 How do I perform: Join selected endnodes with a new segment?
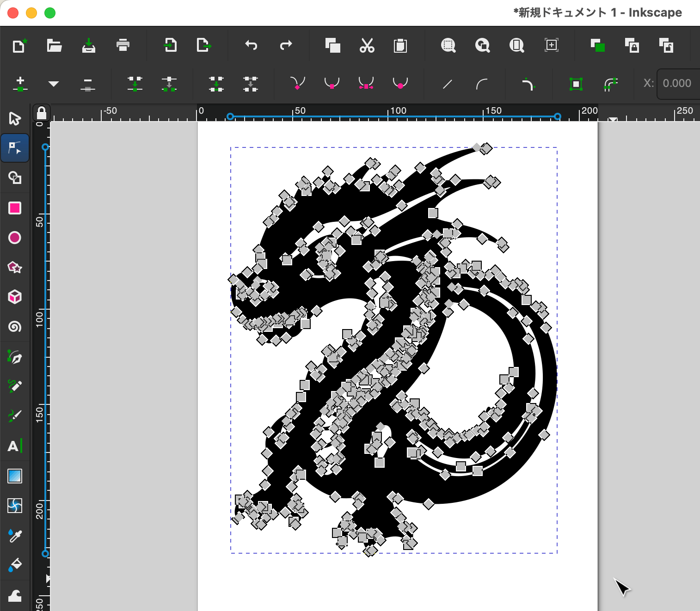(x=216, y=84)
